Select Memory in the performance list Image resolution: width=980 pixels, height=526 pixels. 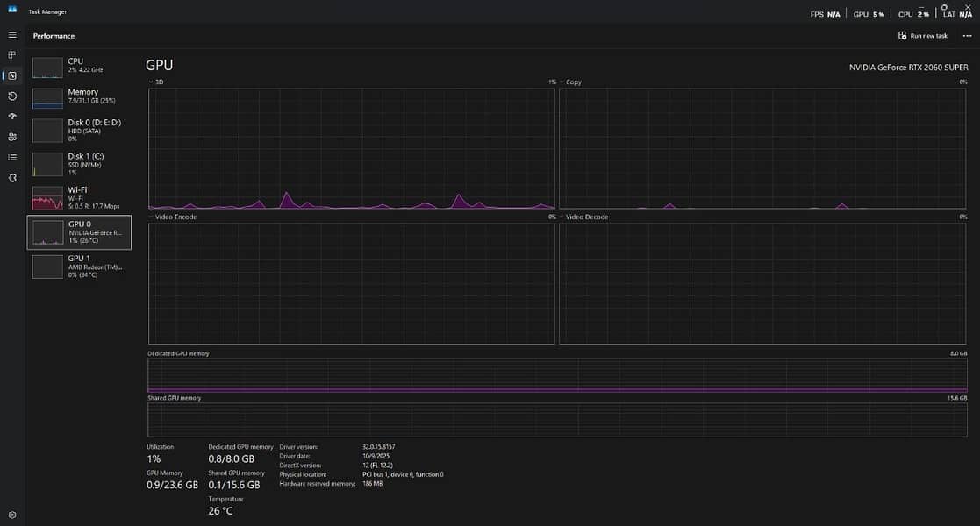[x=79, y=96]
